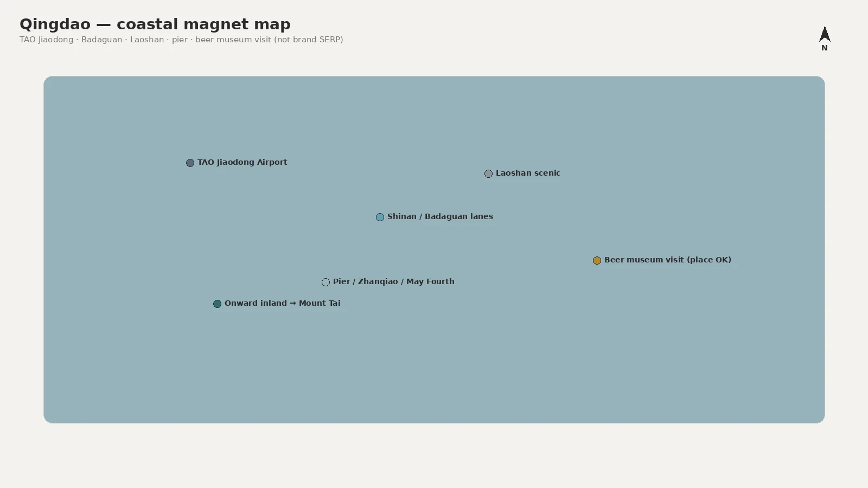Image resolution: width=868 pixels, height=488 pixels.
Task: Select the Shinan / Badaguan lanes marker
Action: (380, 217)
